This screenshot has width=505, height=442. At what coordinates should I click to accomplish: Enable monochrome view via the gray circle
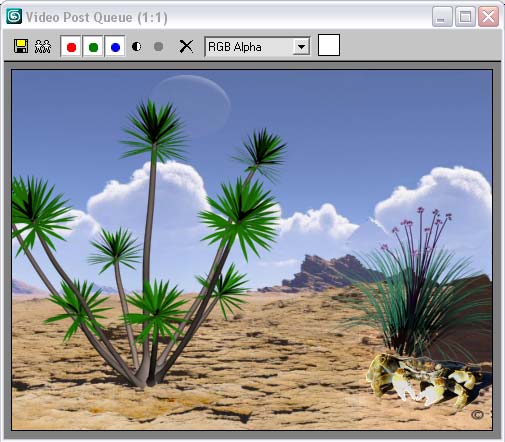(x=159, y=46)
